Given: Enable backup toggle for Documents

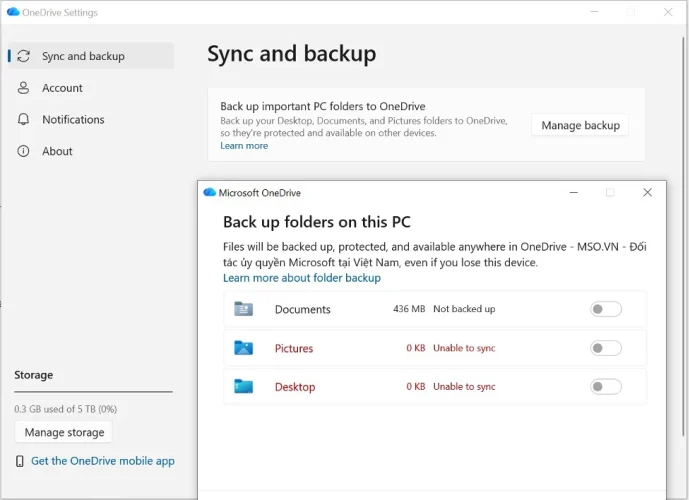Looking at the screenshot, I should 606,309.
